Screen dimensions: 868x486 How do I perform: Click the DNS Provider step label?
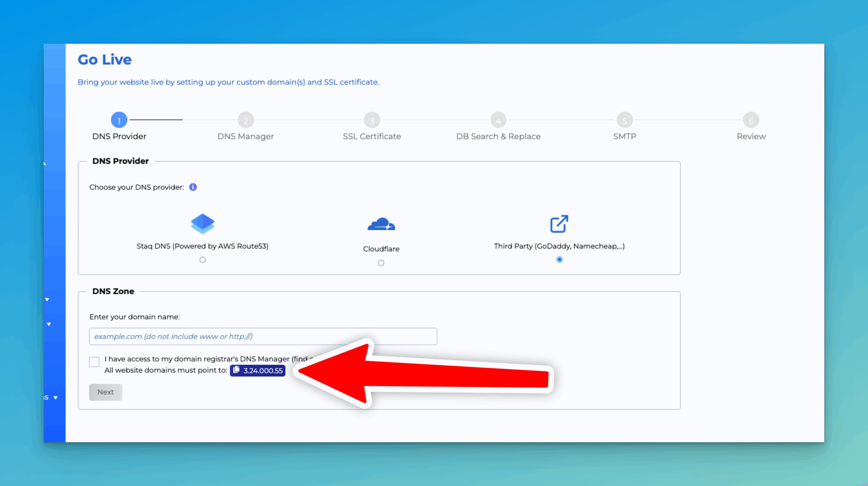(x=119, y=136)
